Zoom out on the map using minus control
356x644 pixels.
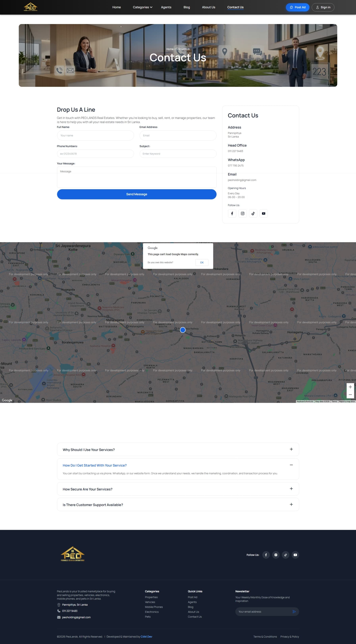pyautogui.click(x=350, y=394)
